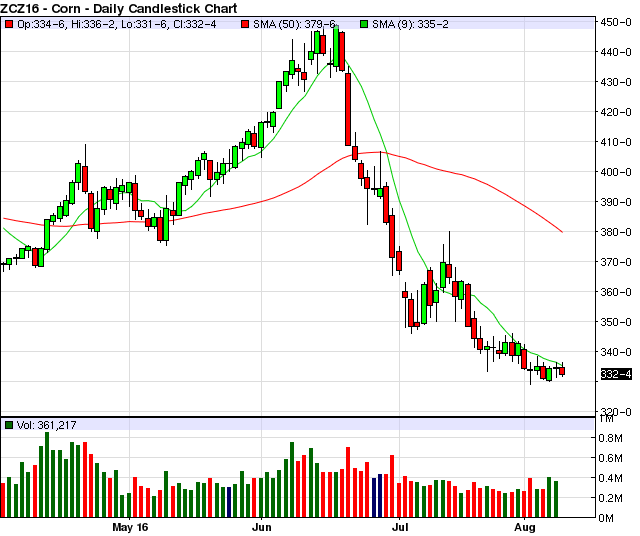Click the '370-0' price axis label
Viewport: 640px width, 536px height.
click(616, 262)
